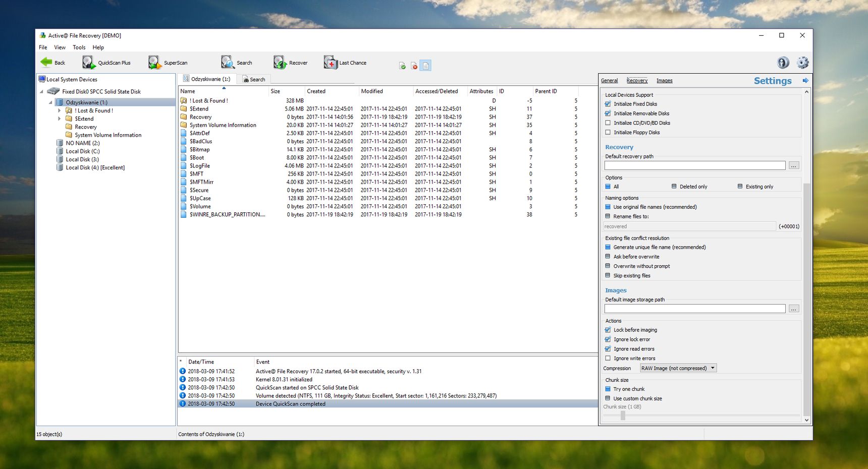The width and height of the screenshot is (868, 469).
Task: Select Local Disk (C:) volume
Action: [x=83, y=151]
